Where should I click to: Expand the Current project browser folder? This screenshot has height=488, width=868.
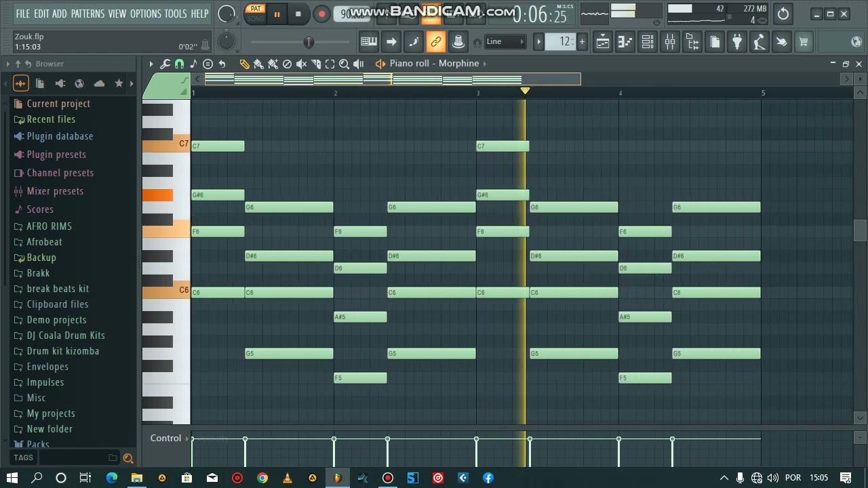(58, 104)
